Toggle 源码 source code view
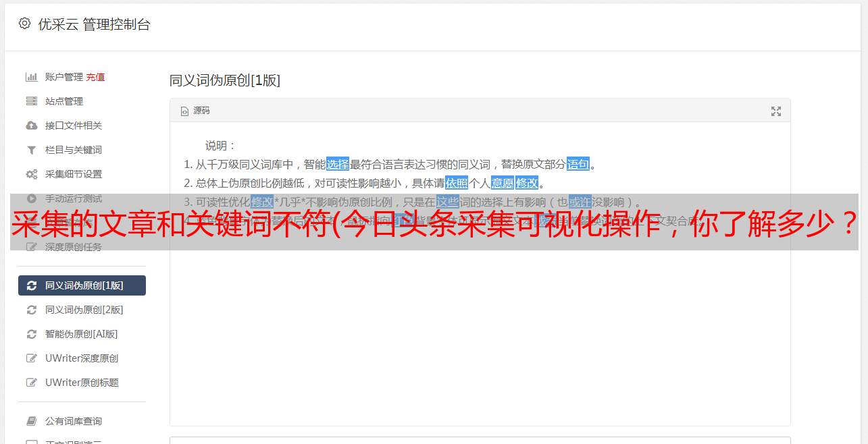 tap(195, 111)
